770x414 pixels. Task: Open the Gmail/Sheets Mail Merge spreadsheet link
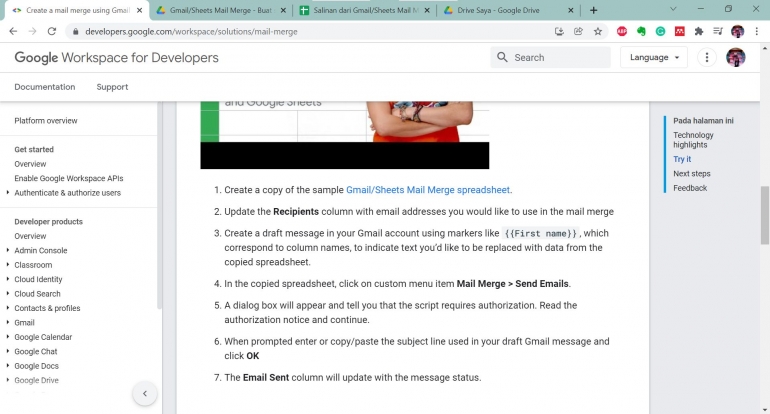pos(428,190)
